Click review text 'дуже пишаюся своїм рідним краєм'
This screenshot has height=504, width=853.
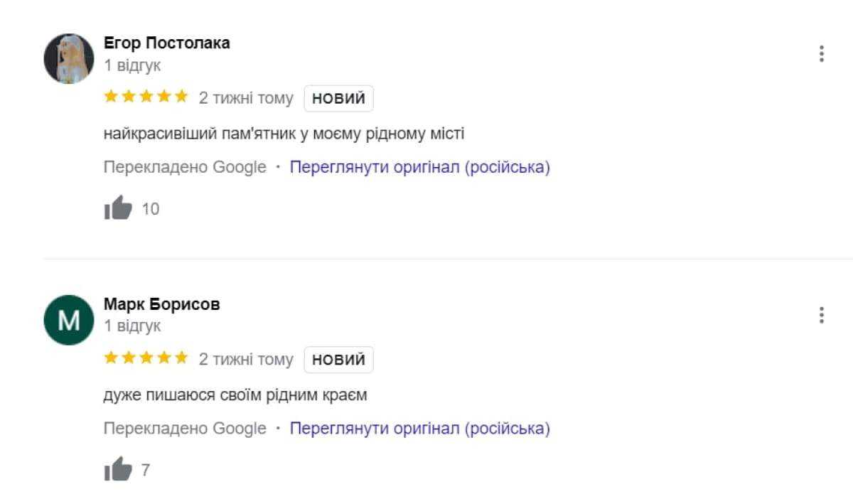coord(235,395)
